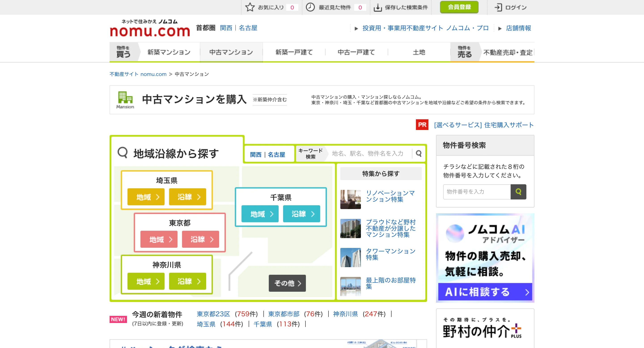Click the red PR badge
This screenshot has width=644, height=348.
click(x=422, y=125)
